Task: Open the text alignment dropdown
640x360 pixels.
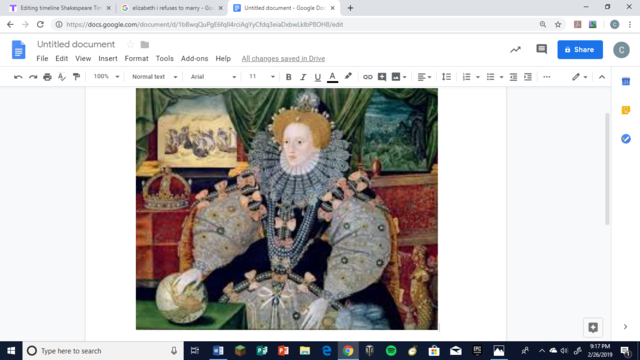Action: (x=424, y=77)
